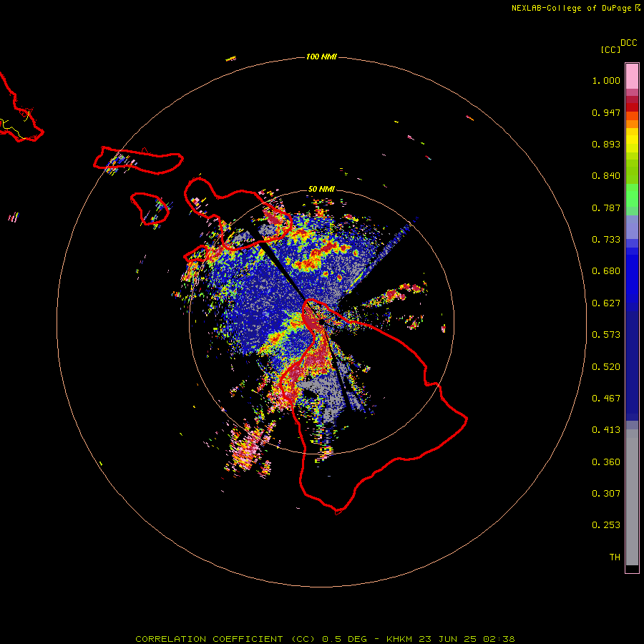This screenshot has height=644, width=644.
Task: Click the 0.520 legend value
Action: pos(606,367)
